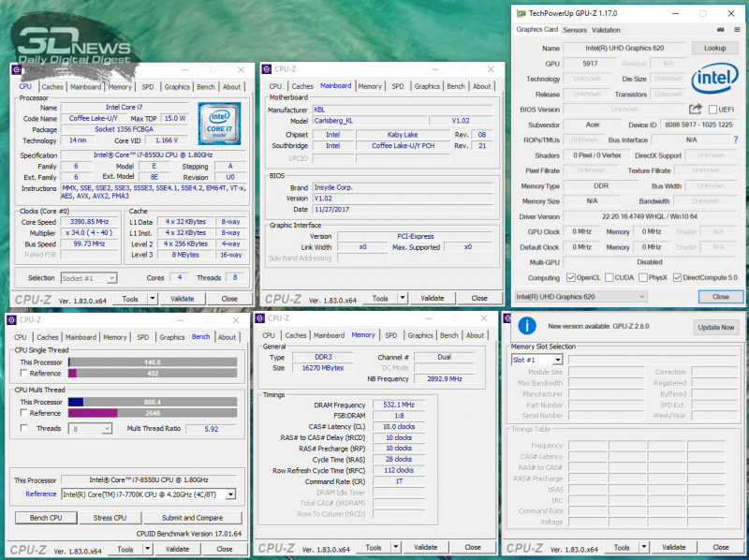The width and height of the screenshot is (749, 560).
Task: Click blue info icon beside update notice
Action: [527, 326]
